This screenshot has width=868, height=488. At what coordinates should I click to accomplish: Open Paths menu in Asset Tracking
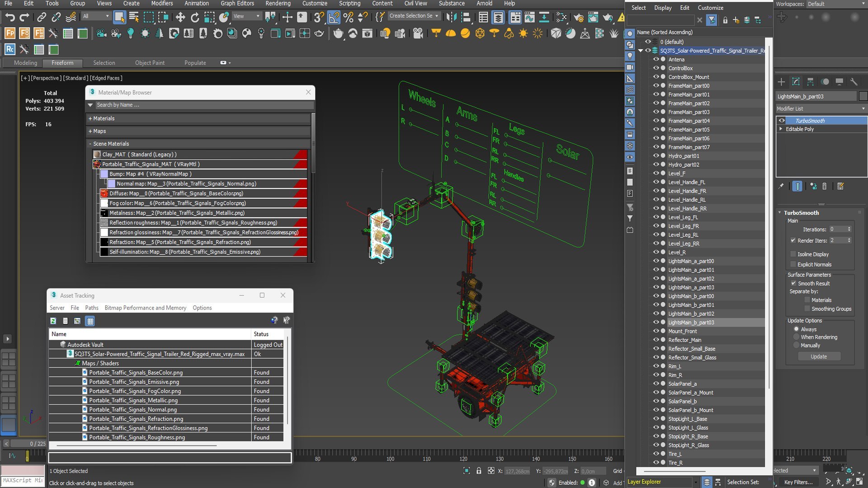coord(92,308)
